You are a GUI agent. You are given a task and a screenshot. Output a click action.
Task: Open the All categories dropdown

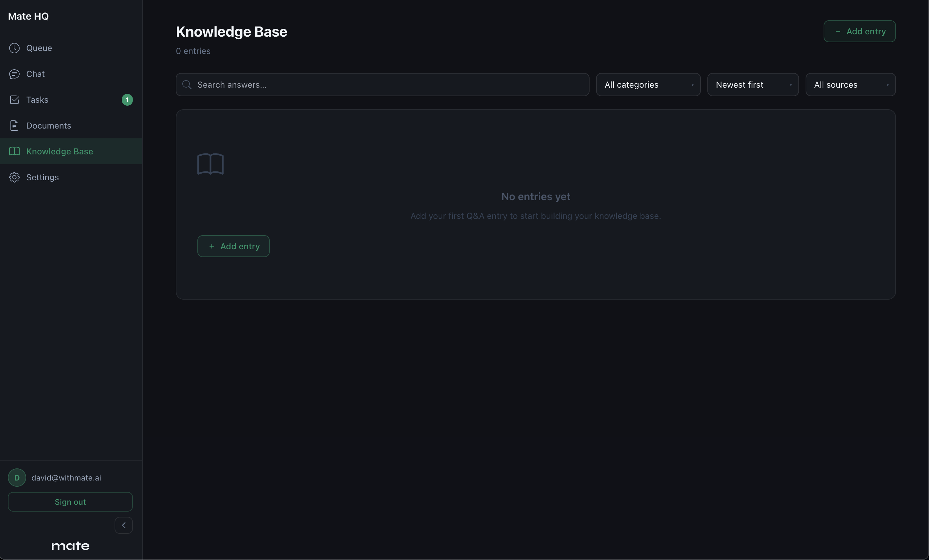coord(648,84)
